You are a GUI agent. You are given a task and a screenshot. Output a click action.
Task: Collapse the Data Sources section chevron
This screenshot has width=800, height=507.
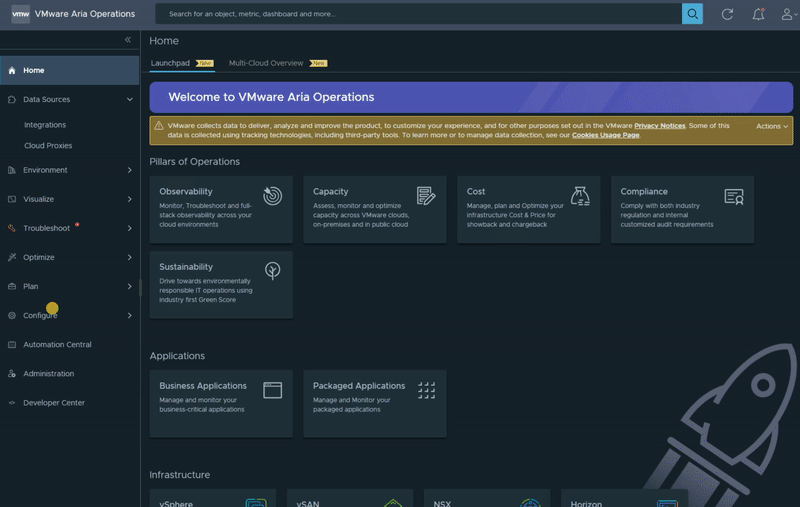tap(130, 99)
